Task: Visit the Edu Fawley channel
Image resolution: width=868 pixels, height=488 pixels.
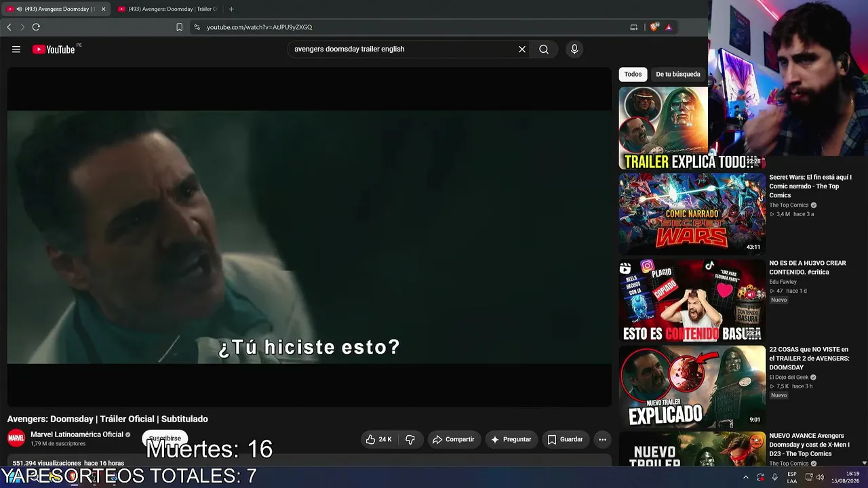Action: coord(783,282)
